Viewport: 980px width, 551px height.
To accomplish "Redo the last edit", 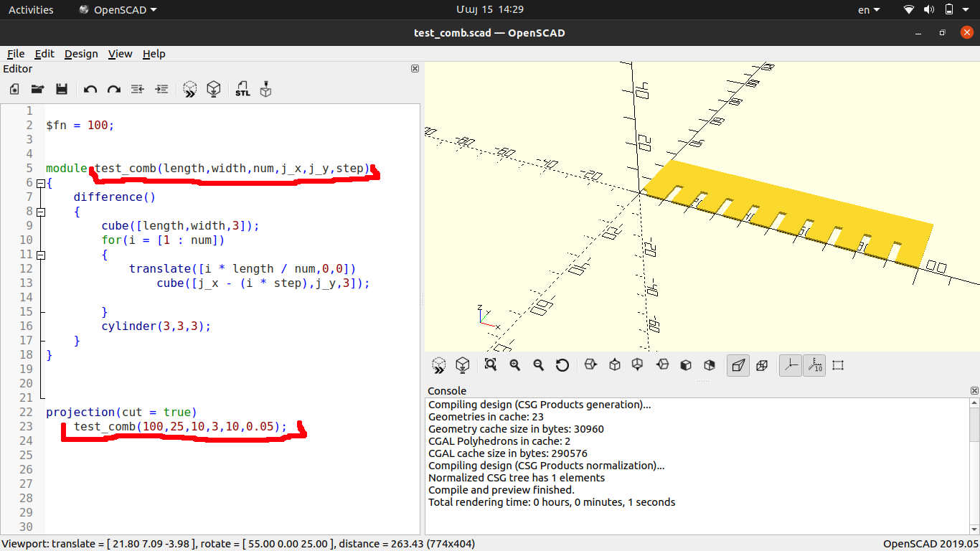I will (113, 90).
